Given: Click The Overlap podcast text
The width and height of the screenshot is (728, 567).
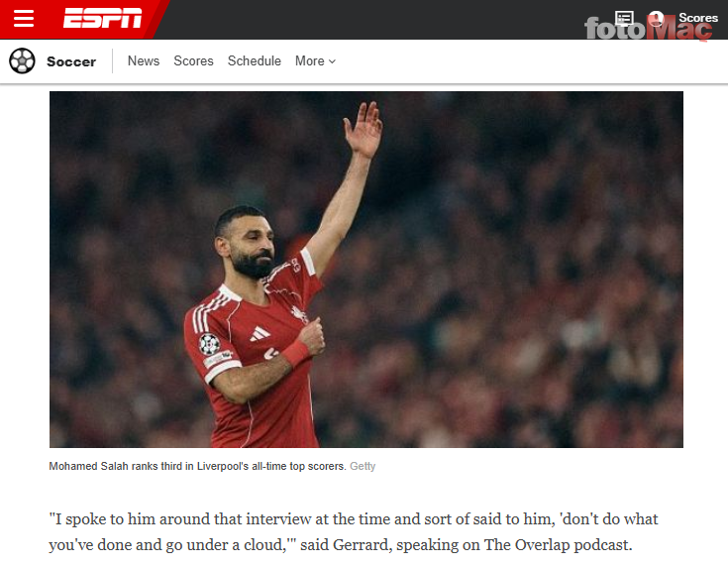Looking at the screenshot, I should click(558, 544).
